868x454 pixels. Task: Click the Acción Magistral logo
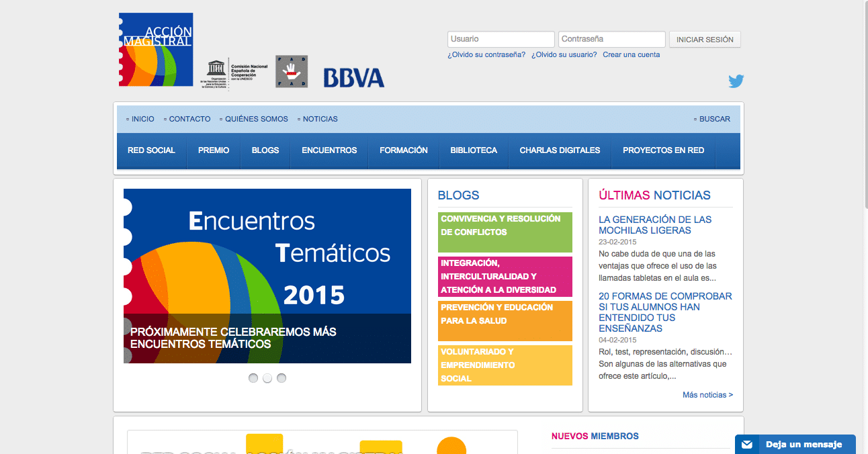pyautogui.click(x=156, y=50)
